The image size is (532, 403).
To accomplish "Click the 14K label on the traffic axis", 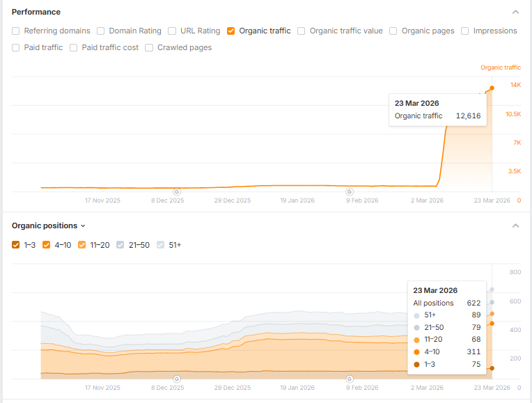I will click(515, 85).
